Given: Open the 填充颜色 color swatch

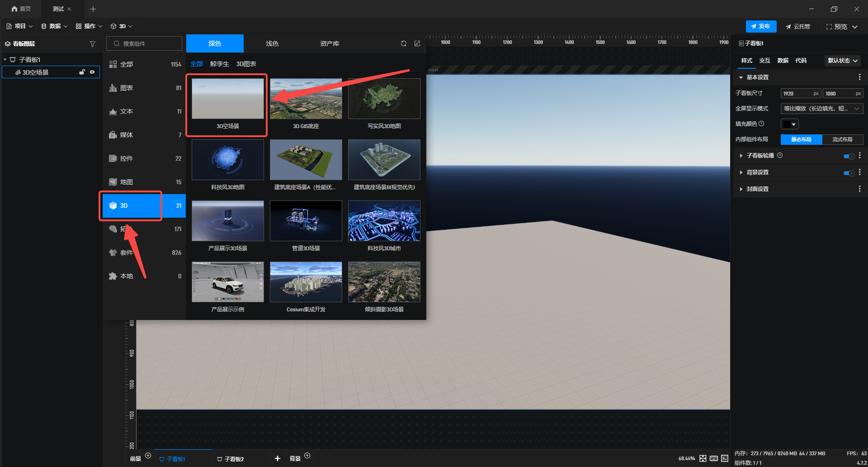Looking at the screenshot, I should (x=789, y=124).
